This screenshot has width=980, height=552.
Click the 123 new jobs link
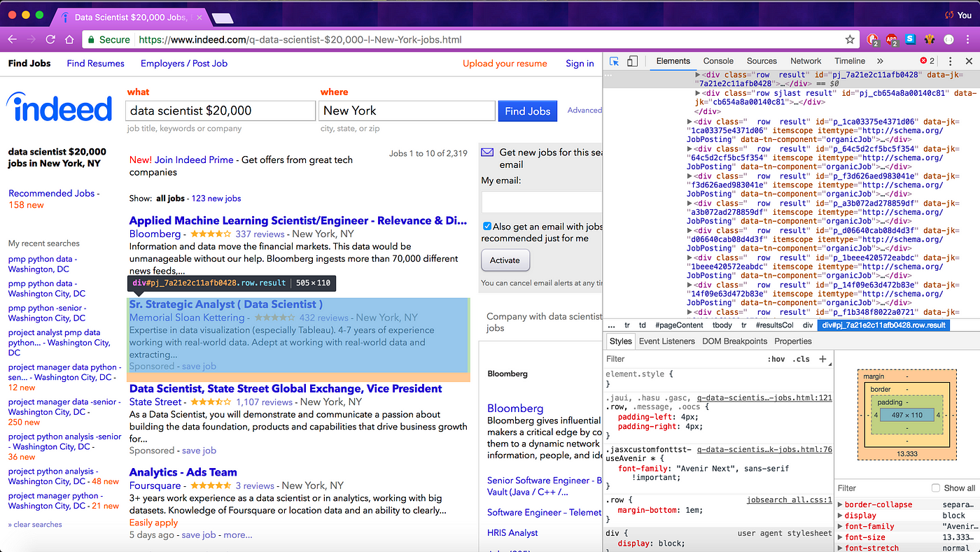tap(216, 199)
